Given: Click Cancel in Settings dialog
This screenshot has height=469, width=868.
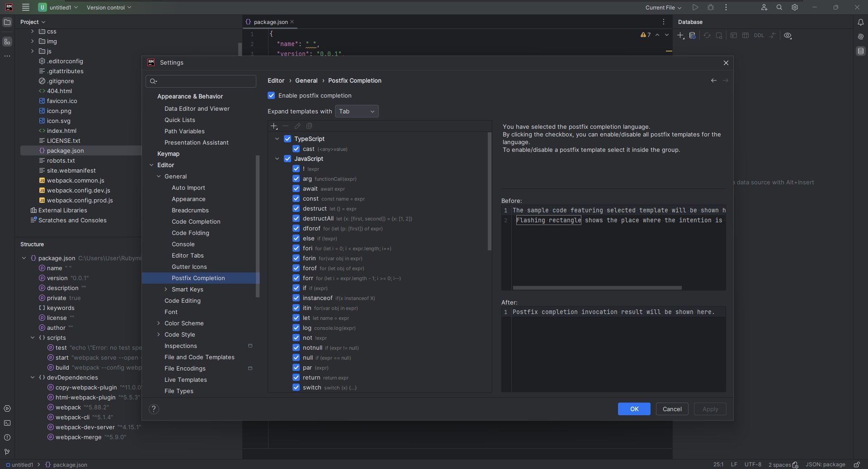Looking at the screenshot, I should (x=672, y=409).
